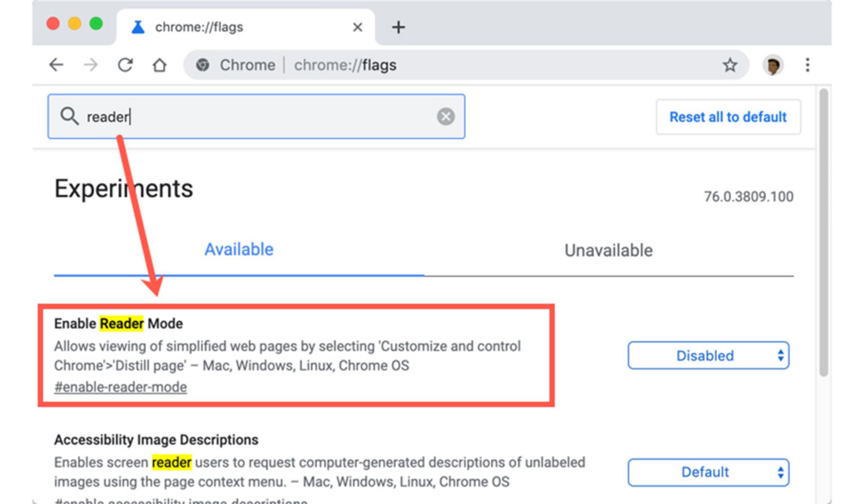
Task: Go back using the back arrow
Action: coord(56,65)
